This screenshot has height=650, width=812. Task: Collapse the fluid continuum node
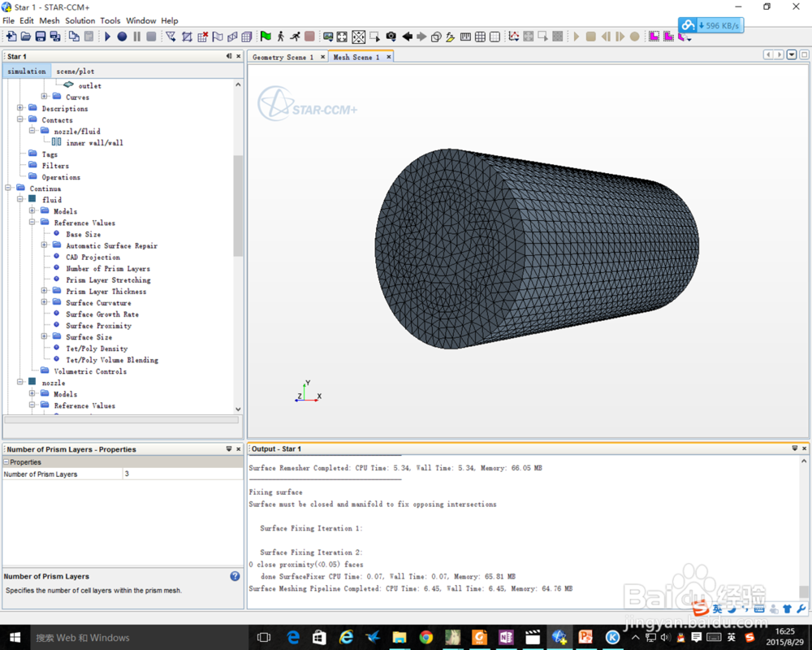19,199
